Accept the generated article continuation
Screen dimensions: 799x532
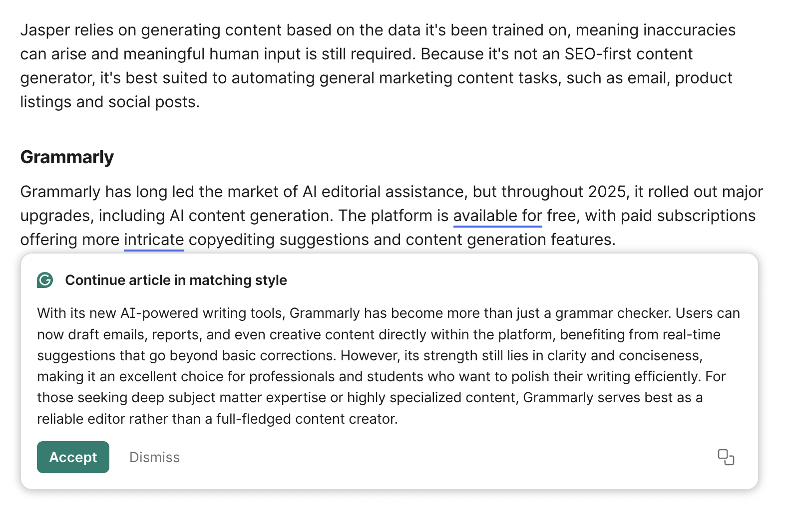73,457
